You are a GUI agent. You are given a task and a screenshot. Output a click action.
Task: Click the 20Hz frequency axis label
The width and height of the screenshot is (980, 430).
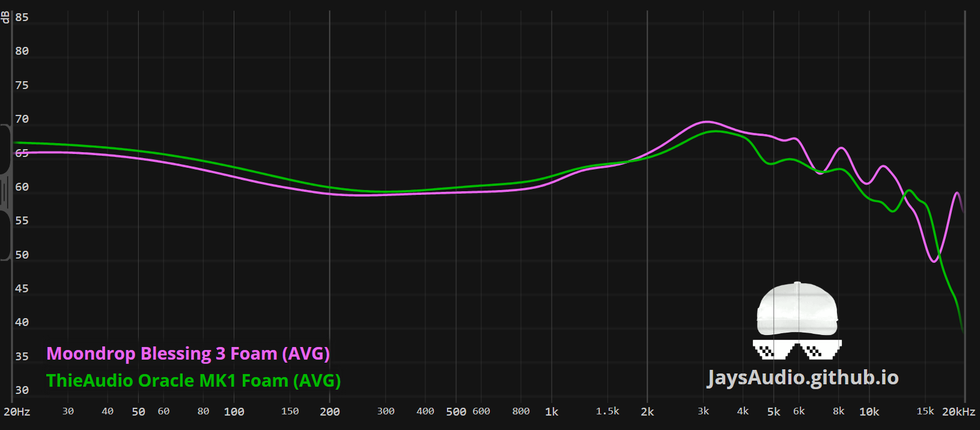(x=17, y=412)
